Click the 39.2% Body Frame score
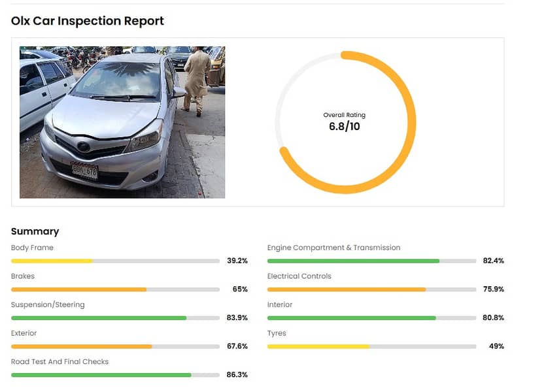Viewport: 546px width, 392px height. tap(237, 261)
